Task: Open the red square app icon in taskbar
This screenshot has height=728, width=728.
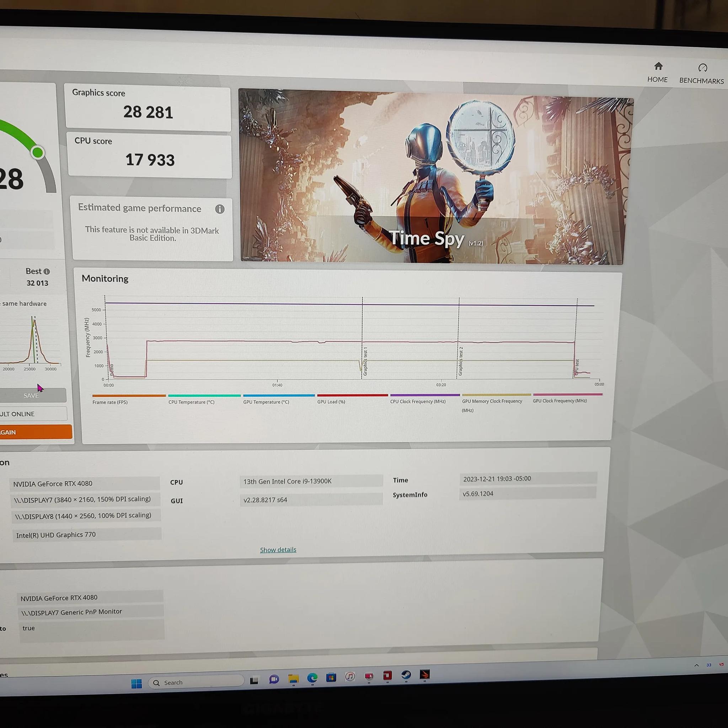Action: (387, 676)
